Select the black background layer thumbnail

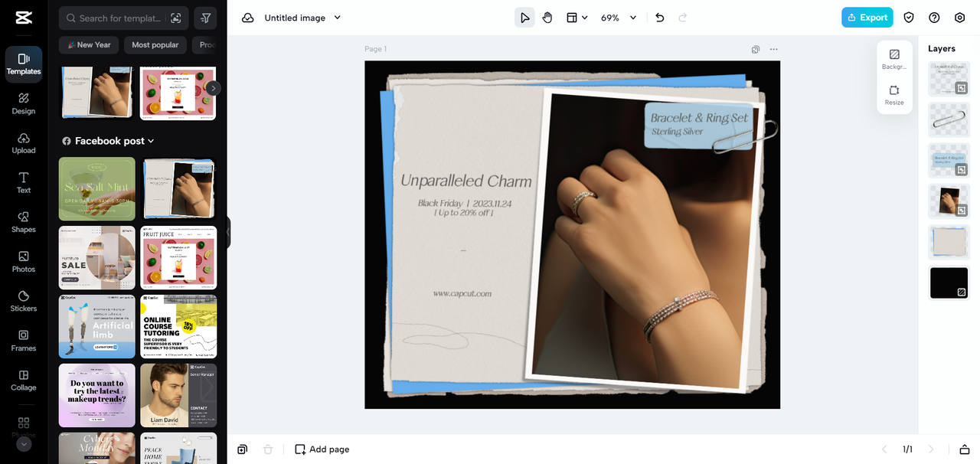coord(949,283)
